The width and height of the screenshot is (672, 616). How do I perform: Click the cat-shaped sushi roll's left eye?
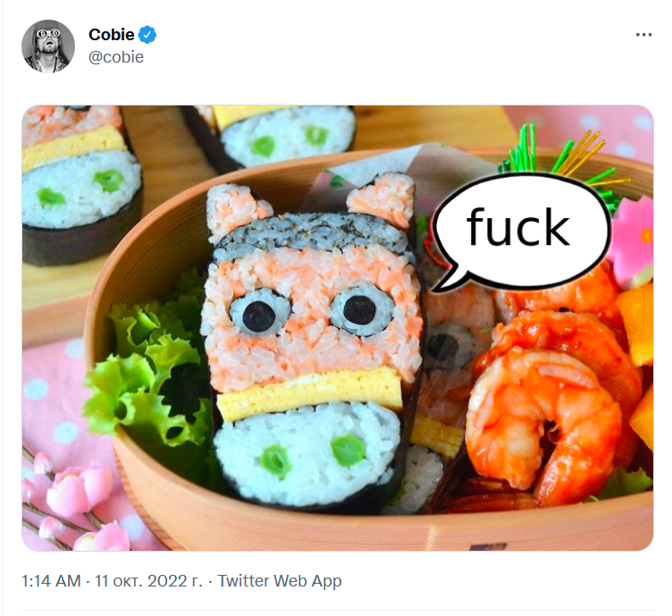261,311
